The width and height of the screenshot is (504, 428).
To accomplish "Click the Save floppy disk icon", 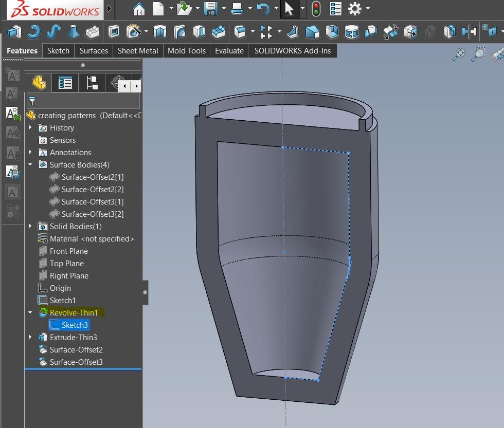I will click(x=210, y=9).
